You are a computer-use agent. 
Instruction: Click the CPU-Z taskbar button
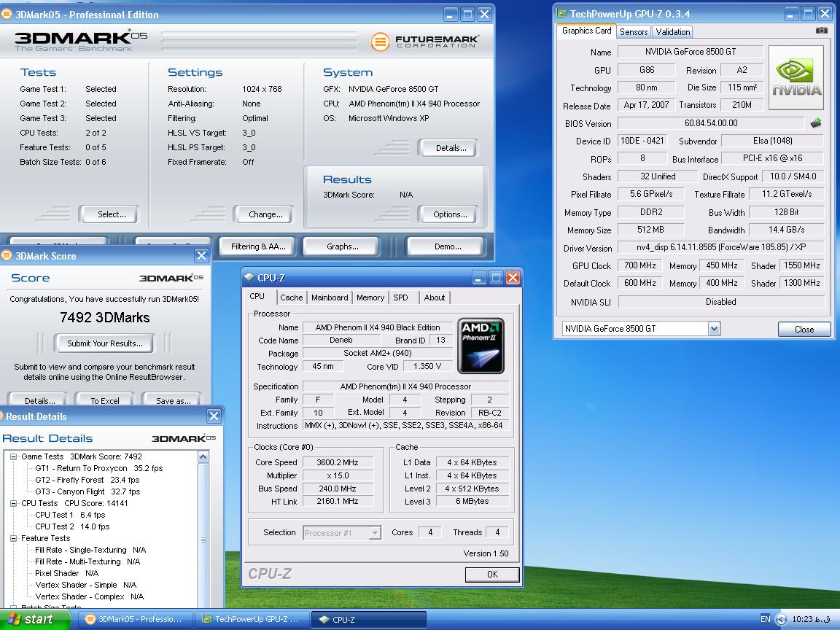[x=367, y=619]
